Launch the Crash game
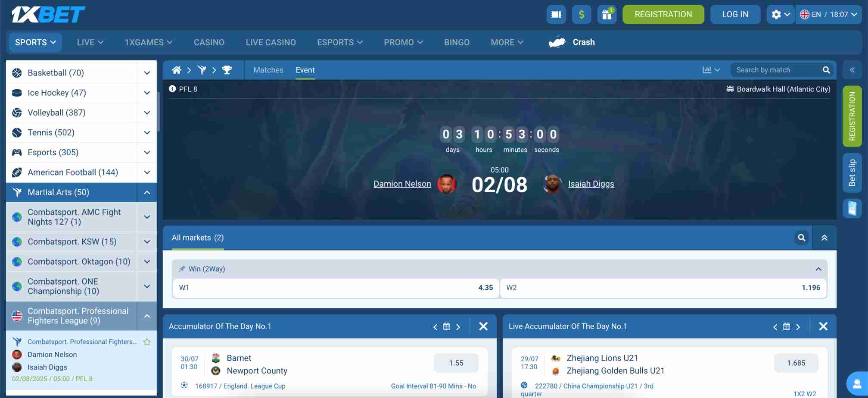This screenshot has width=868, height=398. tap(572, 42)
